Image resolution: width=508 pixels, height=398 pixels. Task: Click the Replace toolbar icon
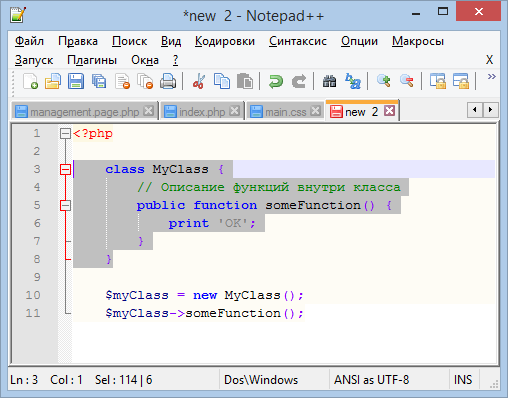(353, 81)
